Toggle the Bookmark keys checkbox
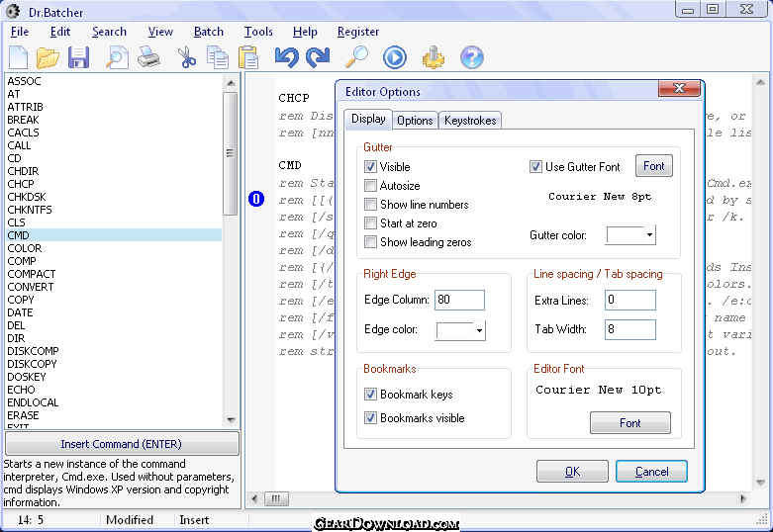773x532 pixels. coord(370,395)
